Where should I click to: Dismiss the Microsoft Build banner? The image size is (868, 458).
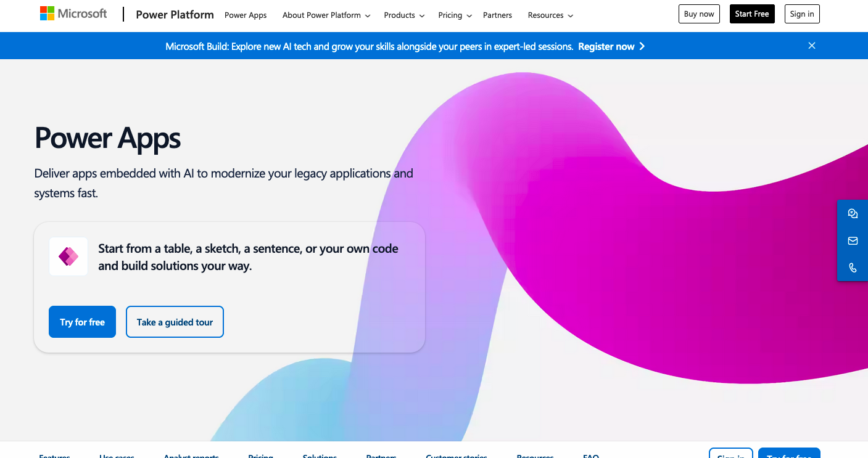(x=812, y=46)
